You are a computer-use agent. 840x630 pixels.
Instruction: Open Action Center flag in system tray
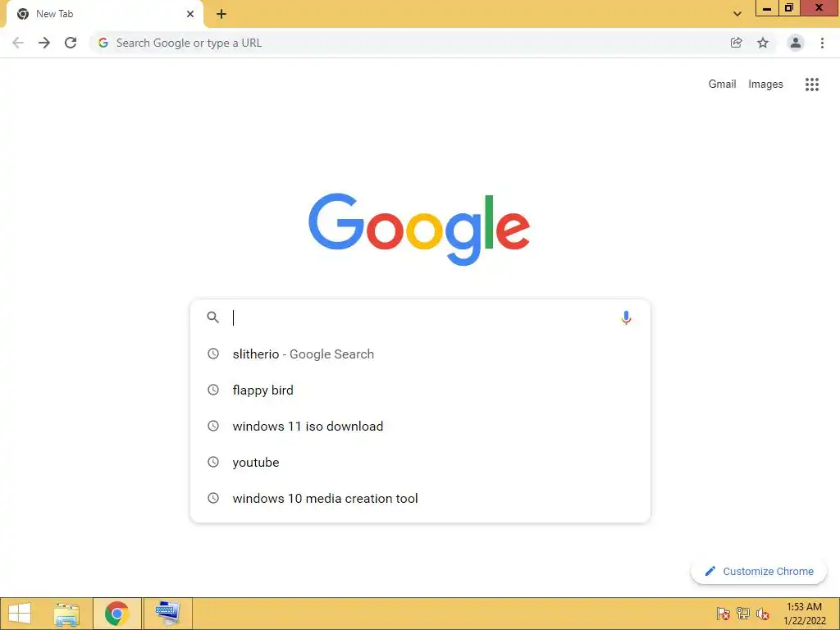click(723, 614)
